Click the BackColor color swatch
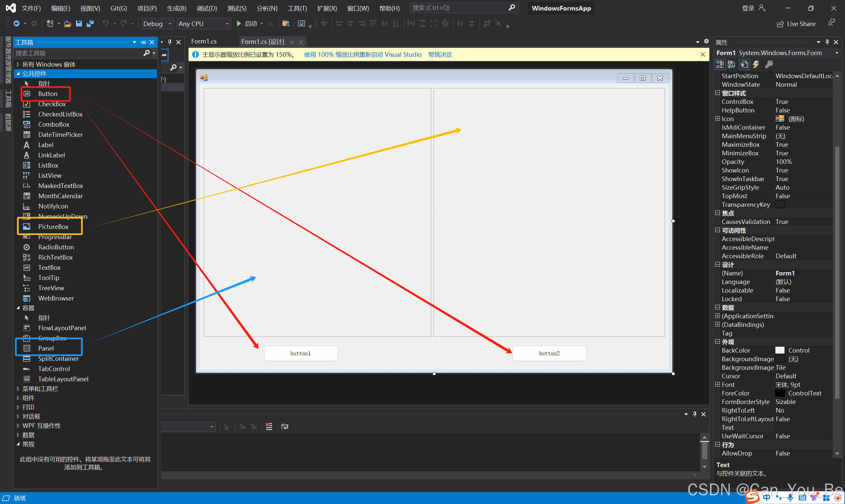Viewport: 845px width, 504px height. pos(780,350)
